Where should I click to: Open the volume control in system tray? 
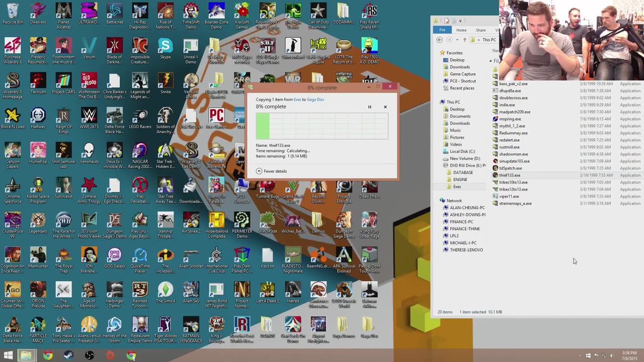pos(612,356)
